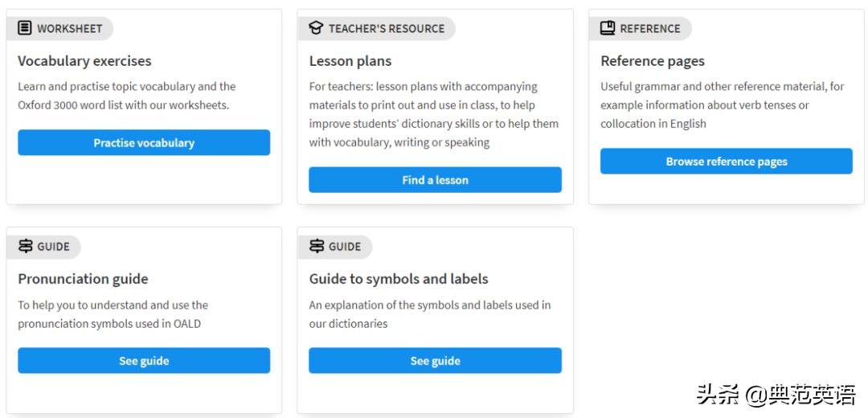
Task: Open See guide under Pronunciation guide
Action: [144, 361]
